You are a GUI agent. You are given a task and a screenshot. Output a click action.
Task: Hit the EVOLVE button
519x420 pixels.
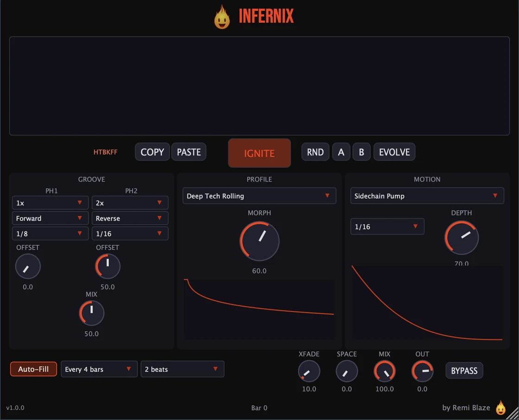click(x=394, y=152)
